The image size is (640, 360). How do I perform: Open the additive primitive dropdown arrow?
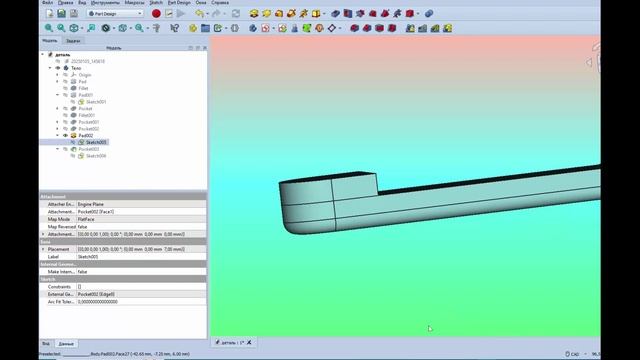324,14
